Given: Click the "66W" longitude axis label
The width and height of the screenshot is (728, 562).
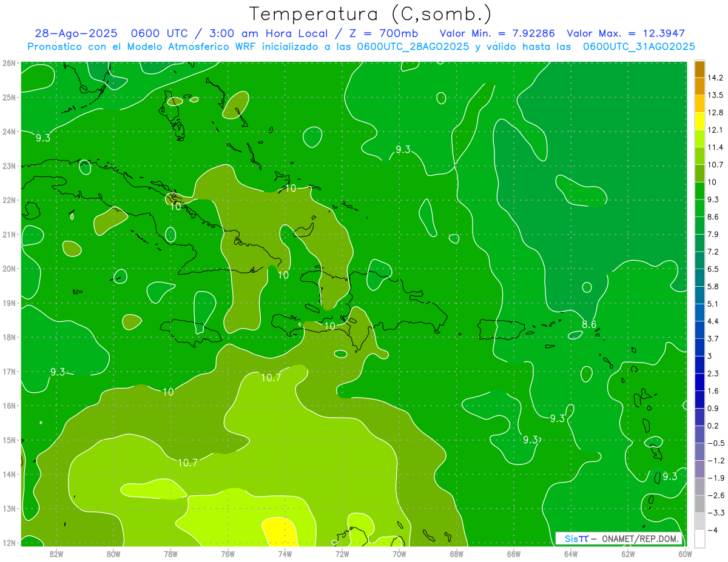Looking at the screenshot, I should tap(514, 553).
